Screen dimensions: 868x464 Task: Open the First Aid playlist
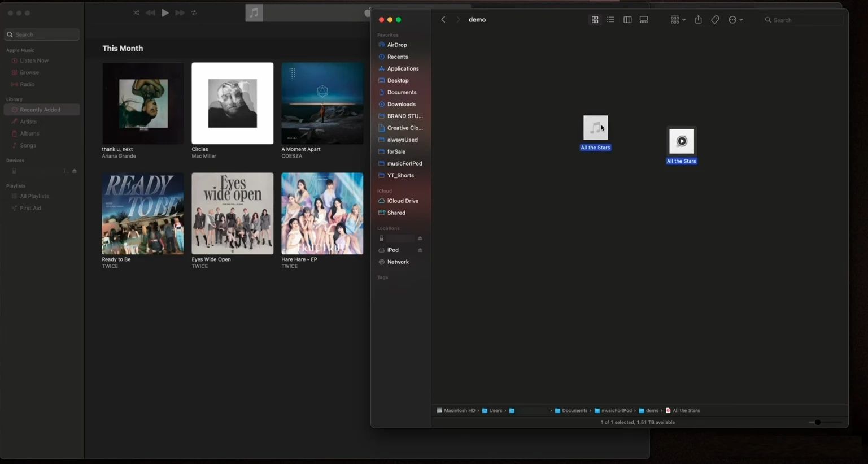pyautogui.click(x=30, y=208)
